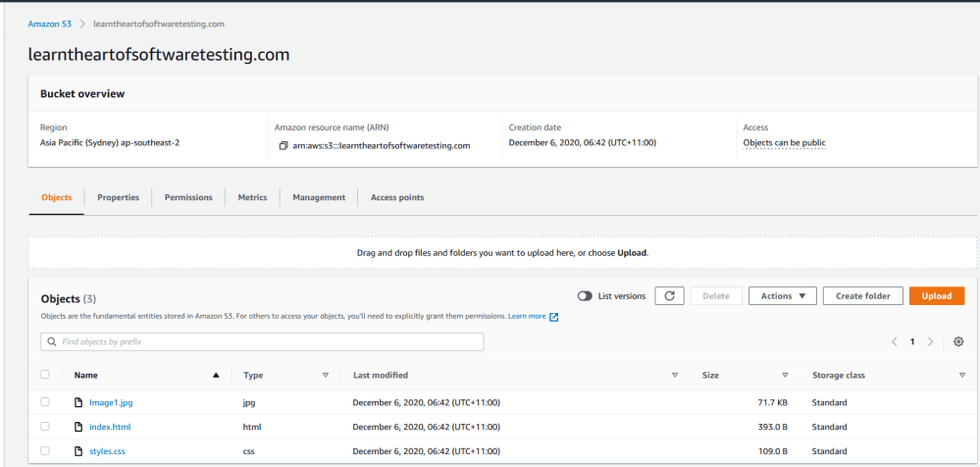Click the Create folder button
Image resolution: width=980 pixels, height=467 pixels.
pyautogui.click(x=863, y=295)
